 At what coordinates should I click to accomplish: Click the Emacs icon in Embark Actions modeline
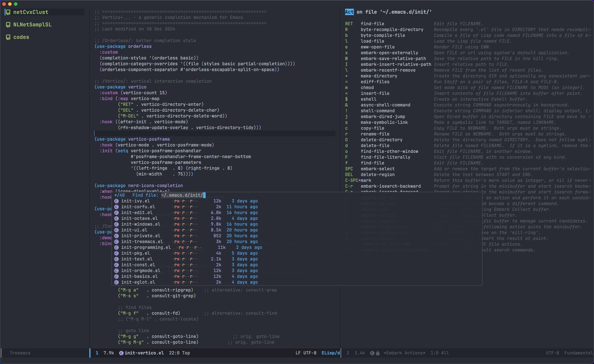372,353
